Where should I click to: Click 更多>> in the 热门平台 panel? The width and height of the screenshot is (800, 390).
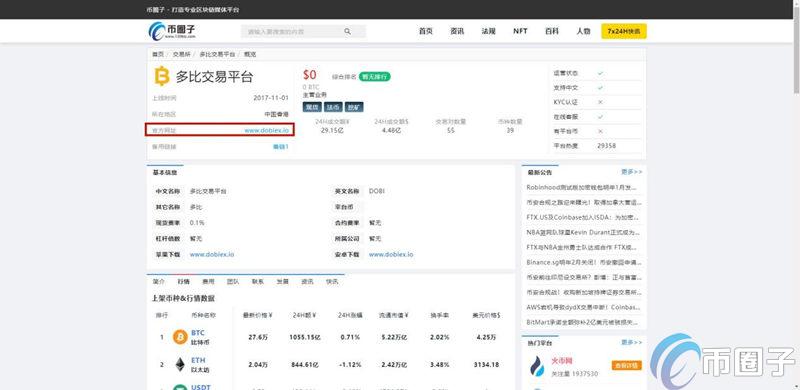pos(632,343)
